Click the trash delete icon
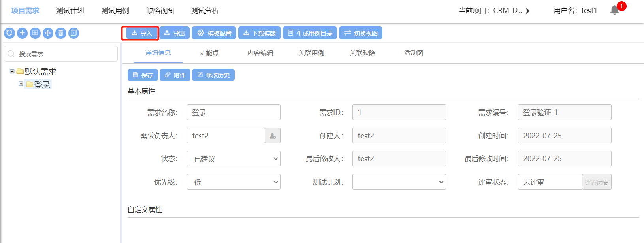This screenshot has width=644, height=243. [61, 33]
